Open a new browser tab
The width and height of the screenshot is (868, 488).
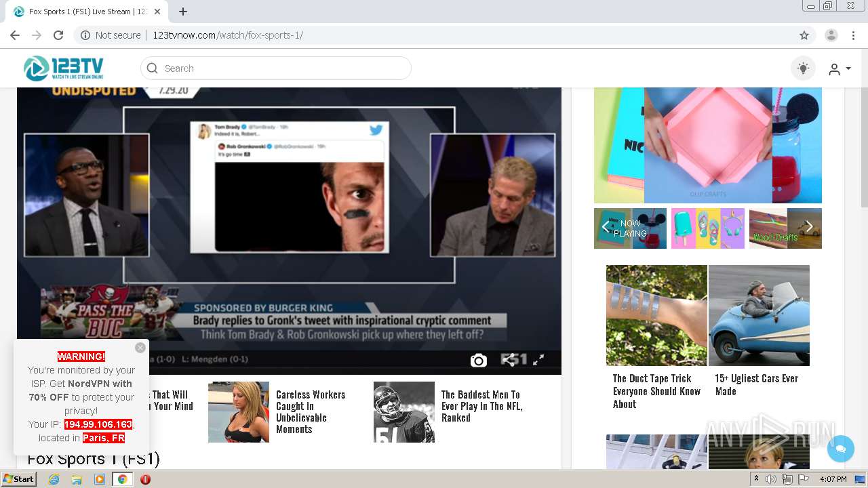pyautogui.click(x=183, y=12)
